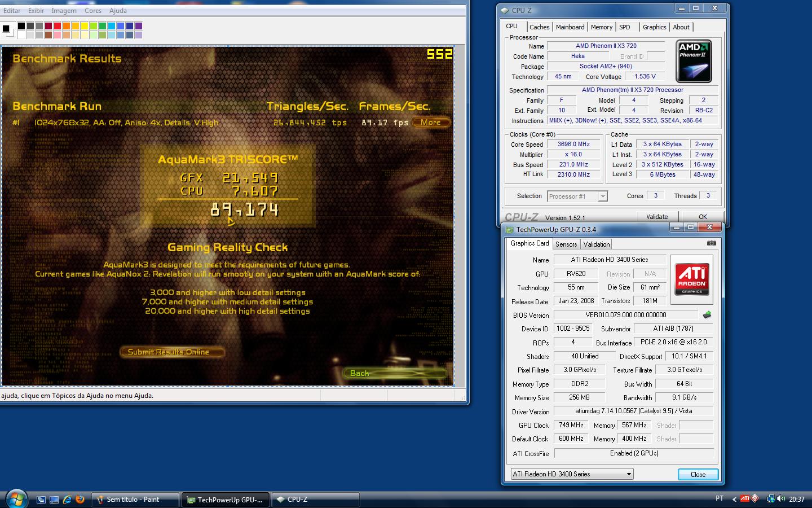Viewport: 812px width, 508px height.
Task: Select the CPU tab in CPU-Z
Action: click(x=512, y=27)
